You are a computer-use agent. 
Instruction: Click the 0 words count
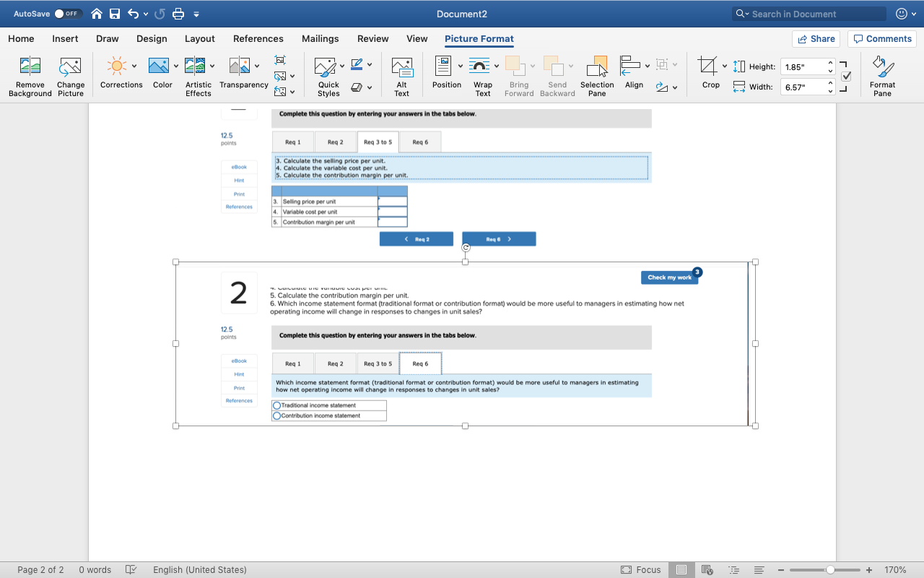[x=95, y=569]
